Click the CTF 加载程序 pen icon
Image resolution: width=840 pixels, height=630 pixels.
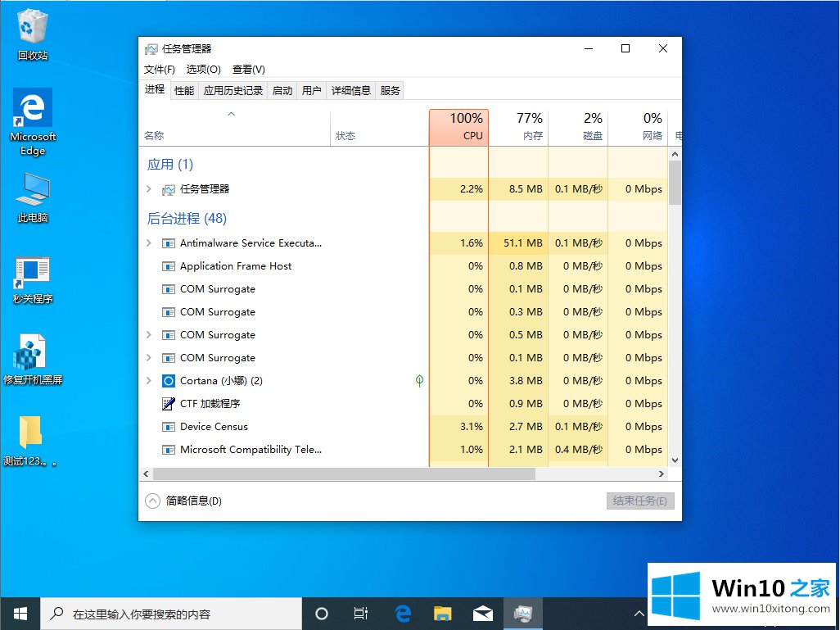(168, 404)
